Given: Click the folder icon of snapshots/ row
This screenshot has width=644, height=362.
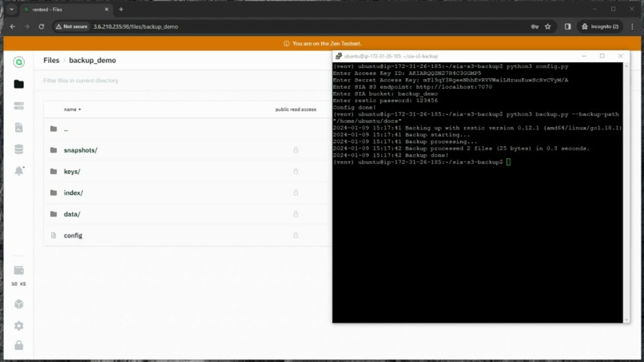Looking at the screenshot, I should (54, 150).
